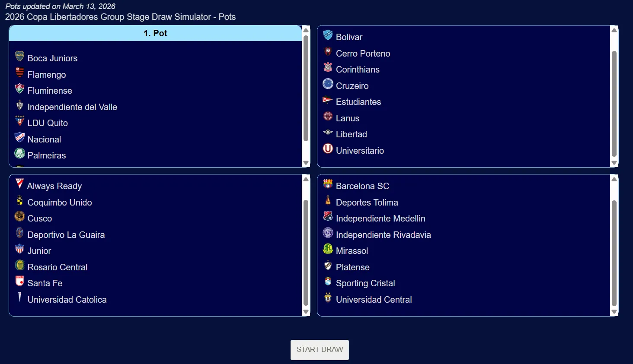633x364 pixels.
Task: Select the 1. Pot header
Action: (x=155, y=33)
